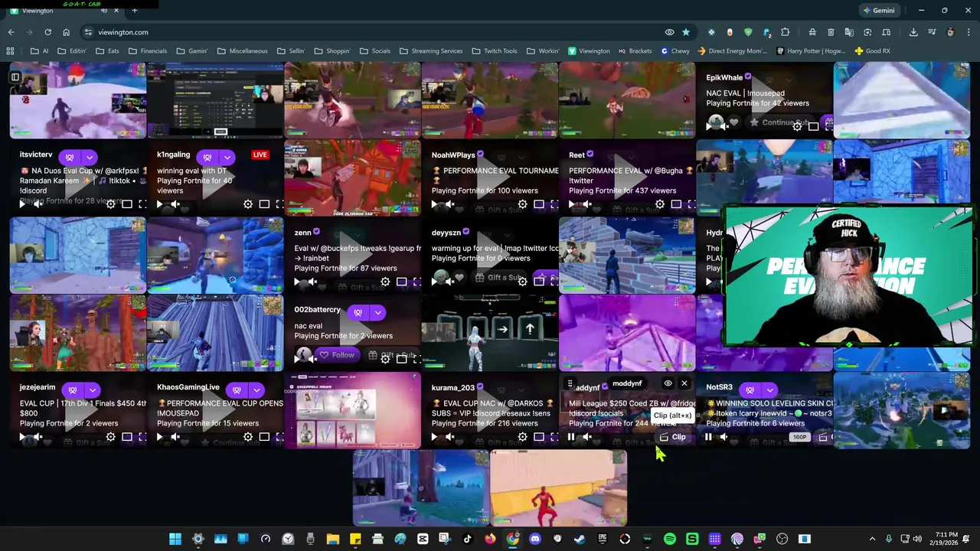Unmute the kurama_203 stream
The height and width of the screenshot is (551, 980).
tap(450, 437)
